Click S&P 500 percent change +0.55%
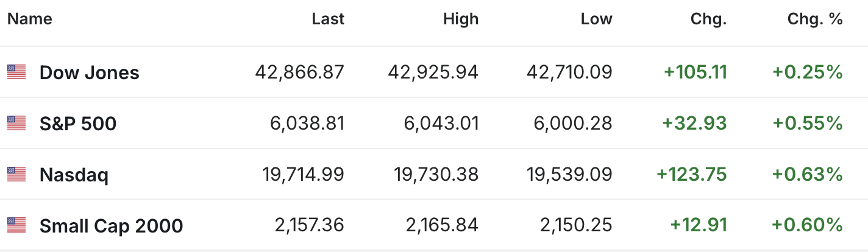 click(808, 124)
